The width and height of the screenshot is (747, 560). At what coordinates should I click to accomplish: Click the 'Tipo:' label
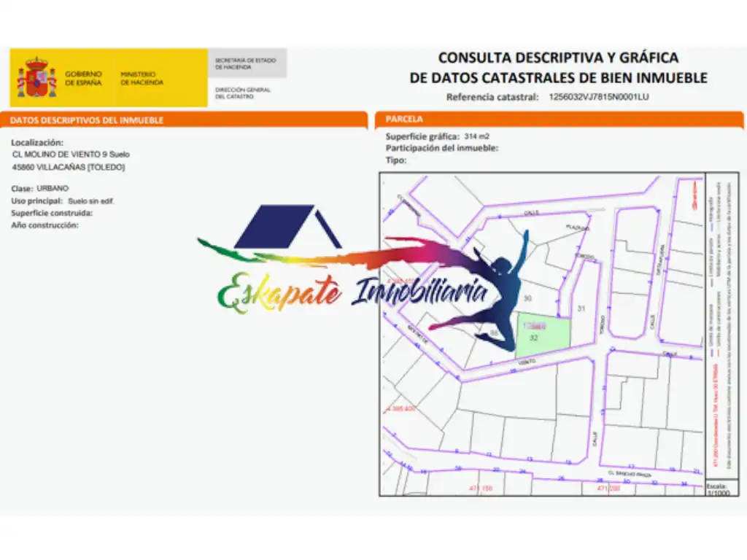pyautogui.click(x=396, y=160)
